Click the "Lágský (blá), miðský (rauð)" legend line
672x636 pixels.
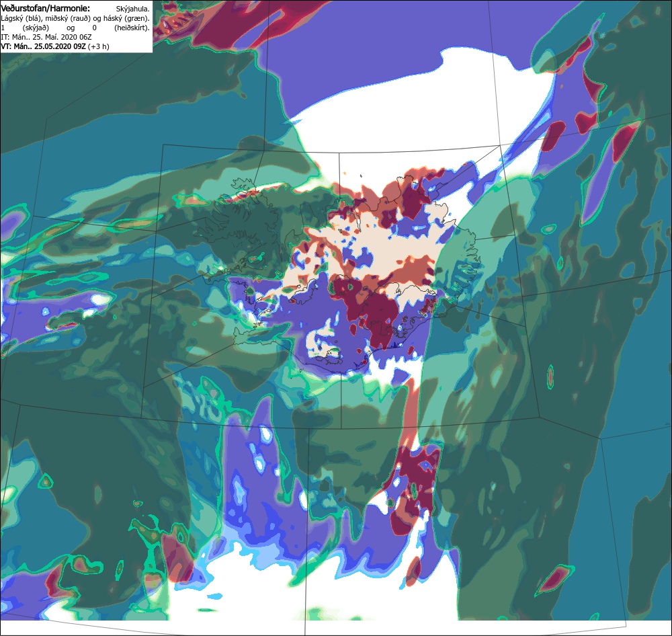click(x=75, y=18)
